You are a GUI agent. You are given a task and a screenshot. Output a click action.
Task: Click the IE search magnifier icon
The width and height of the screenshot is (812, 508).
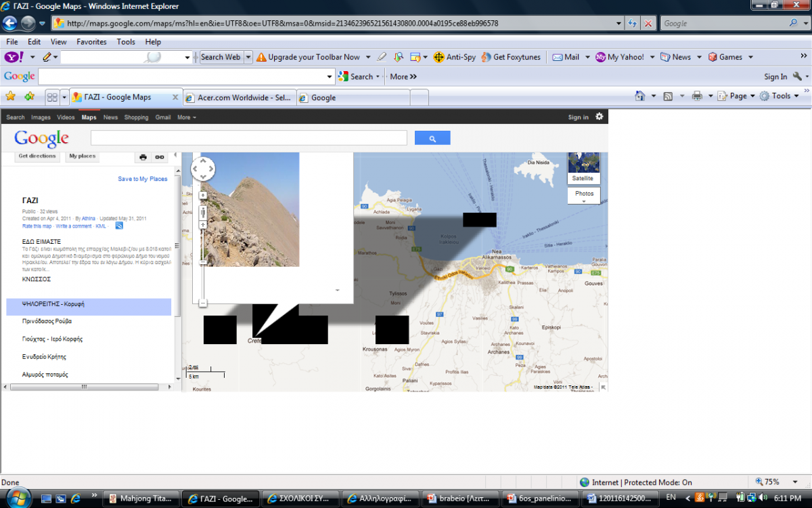(x=794, y=23)
